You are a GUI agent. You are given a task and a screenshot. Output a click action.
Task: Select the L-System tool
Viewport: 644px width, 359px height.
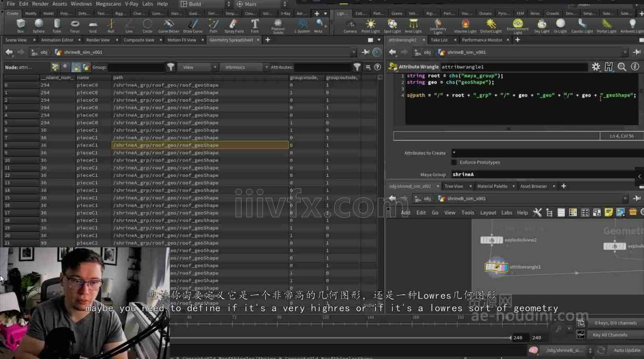[x=302, y=26]
